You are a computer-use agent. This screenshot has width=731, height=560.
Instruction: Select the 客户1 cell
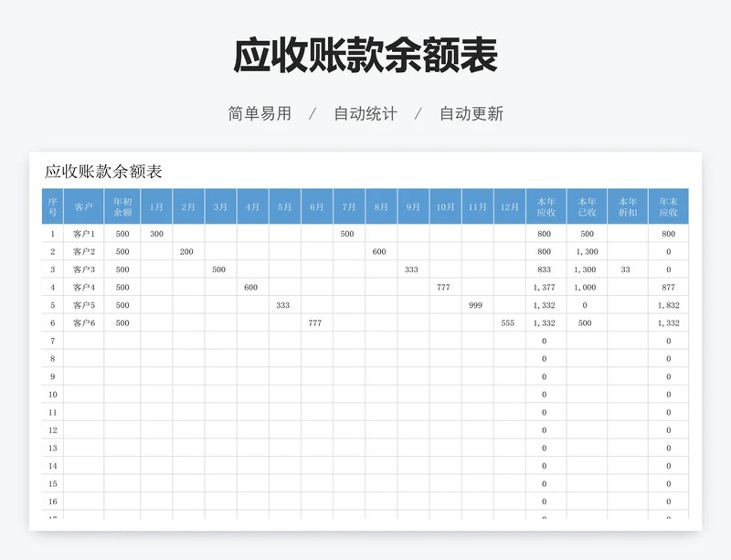click(x=84, y=234)
